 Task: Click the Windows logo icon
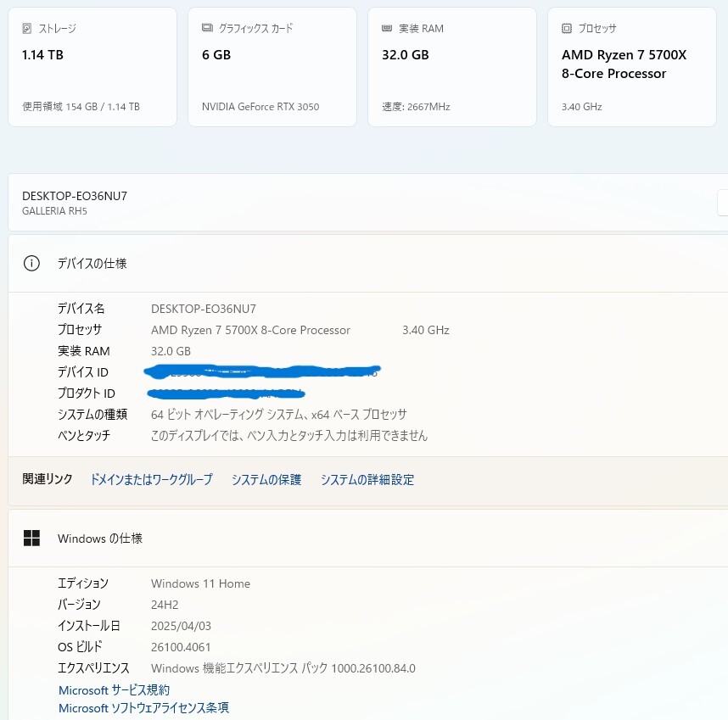pos(31,539)
